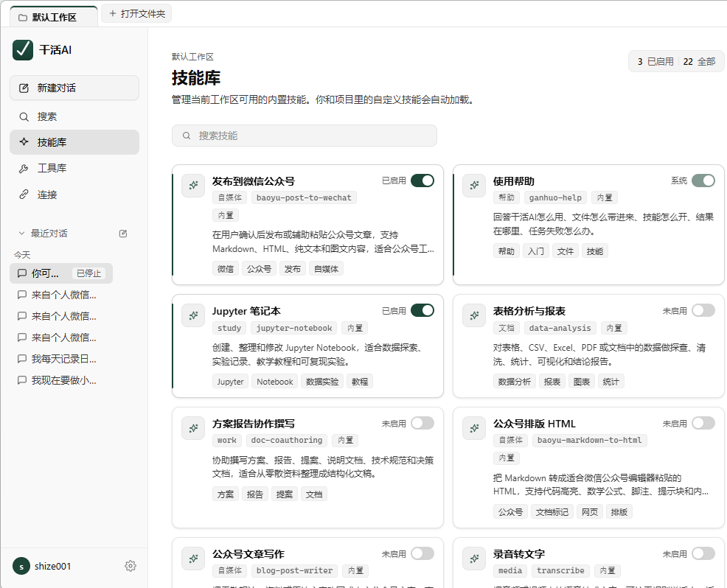Click the blog-post-writer tag
The image size is (727, 588).
tap(294, 571)
